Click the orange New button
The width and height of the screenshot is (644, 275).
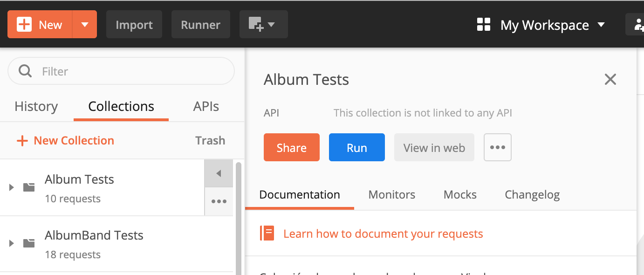40,24
